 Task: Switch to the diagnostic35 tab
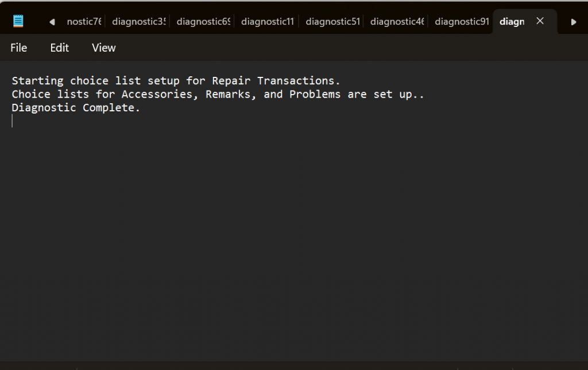tap(139, 21)
